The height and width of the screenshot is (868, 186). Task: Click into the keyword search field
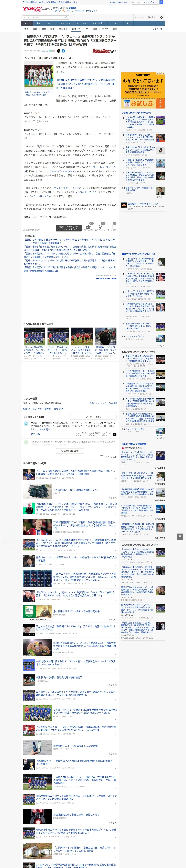[44, 18]
